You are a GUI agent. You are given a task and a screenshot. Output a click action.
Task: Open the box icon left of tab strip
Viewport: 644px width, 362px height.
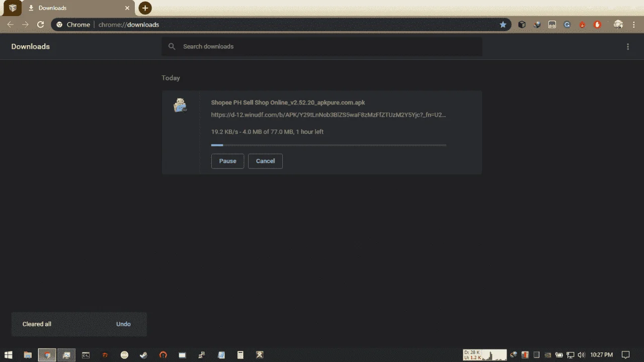13,8
